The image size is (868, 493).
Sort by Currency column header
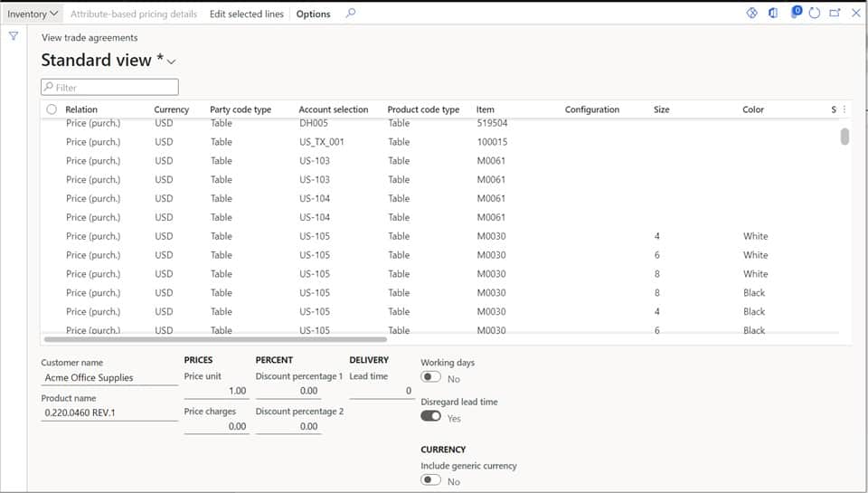[171, 109]
